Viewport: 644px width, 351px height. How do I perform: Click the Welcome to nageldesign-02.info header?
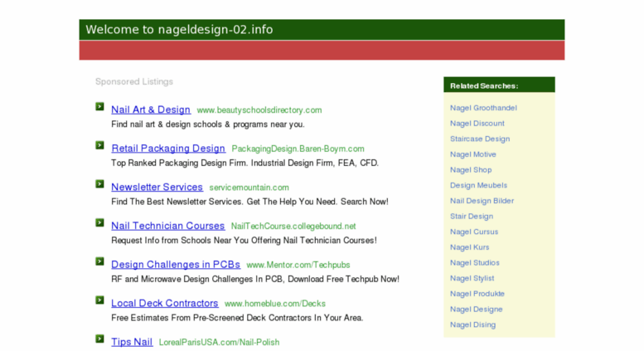(x=179, y=30)
